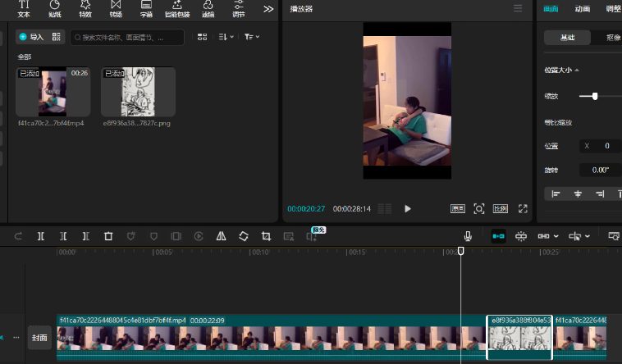Delete selected clip with trash icon
The height and width of the screenshot is (364, 622).
[x=107, y=236]
